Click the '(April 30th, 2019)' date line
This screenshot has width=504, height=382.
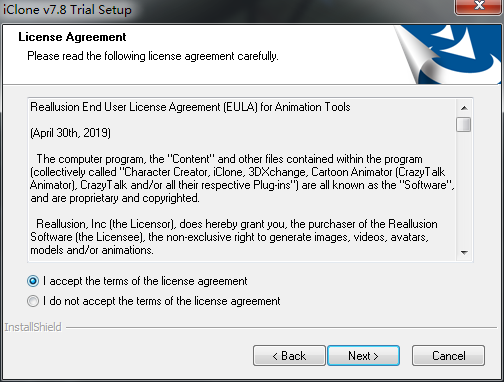70,133
